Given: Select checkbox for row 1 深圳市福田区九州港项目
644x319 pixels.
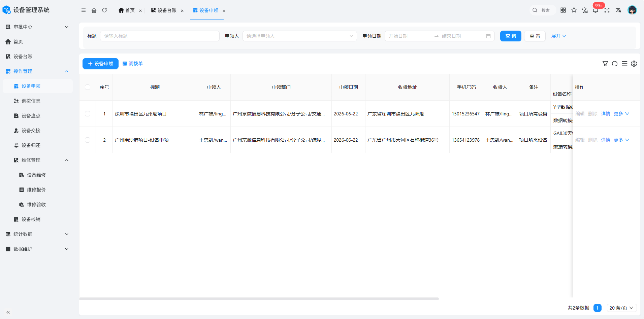Looking at the screenshot, I should (88, 114).
